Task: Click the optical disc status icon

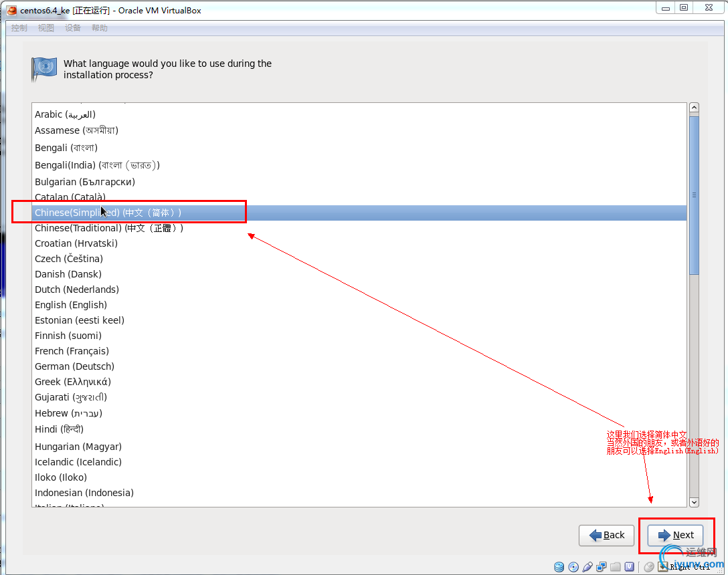Action: (573, 567)
